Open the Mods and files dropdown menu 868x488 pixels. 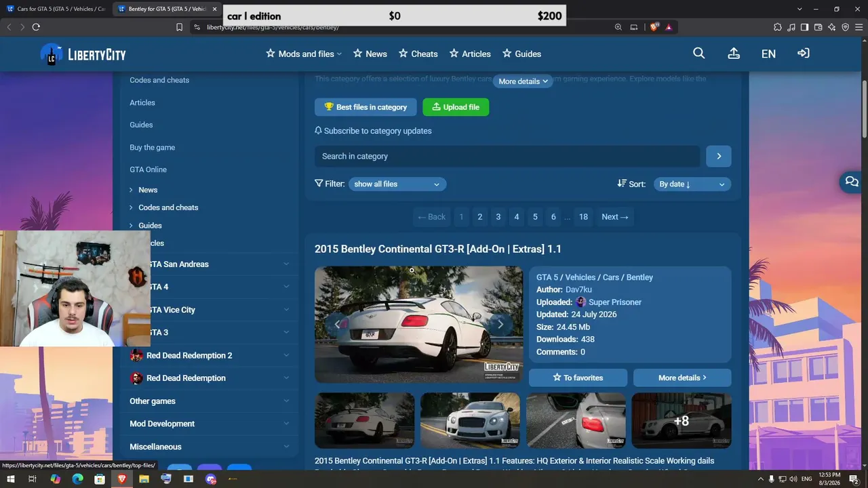click(x=304, y=54)
